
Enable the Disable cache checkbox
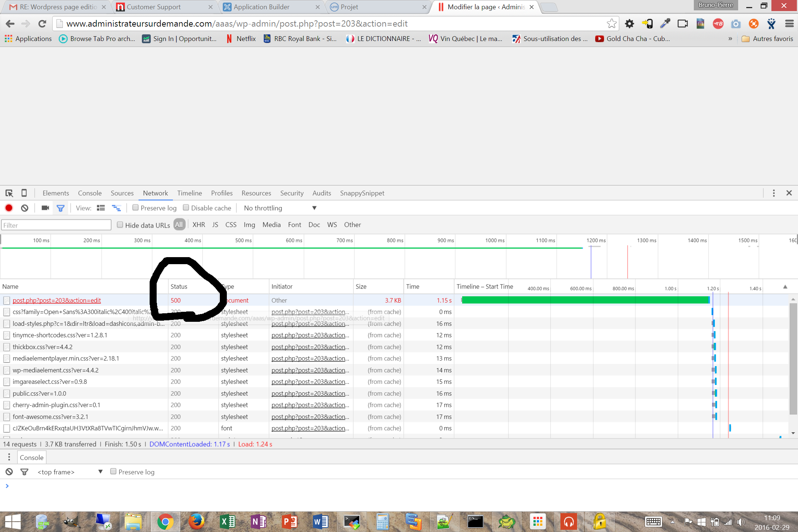point(186,208)
